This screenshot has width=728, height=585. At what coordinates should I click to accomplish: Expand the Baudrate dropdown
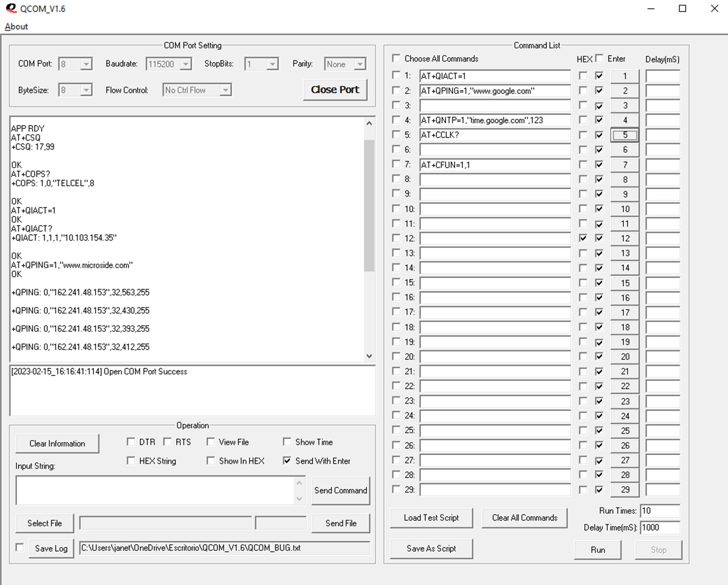point(185,65)
